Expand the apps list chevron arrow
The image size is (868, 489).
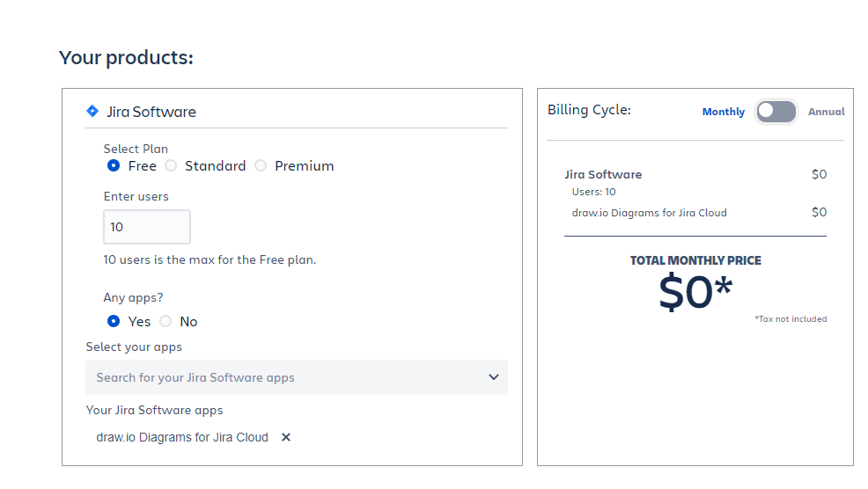click(x=493, y=377)
